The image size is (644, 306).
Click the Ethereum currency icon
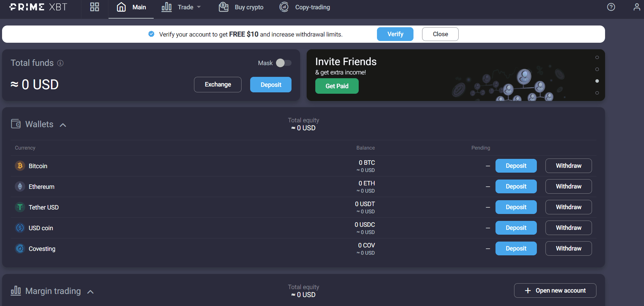20,186
